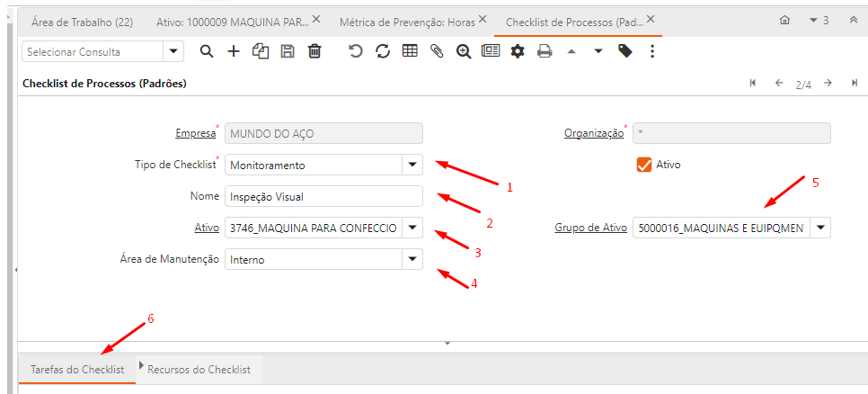Click the Área de Manutenção field Interno
Image resolution: width=868 pixels, height=394 pixels.
point(314,259)
